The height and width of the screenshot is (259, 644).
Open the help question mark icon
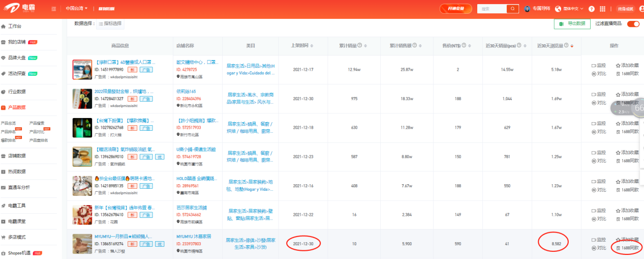tap(591, 9)
